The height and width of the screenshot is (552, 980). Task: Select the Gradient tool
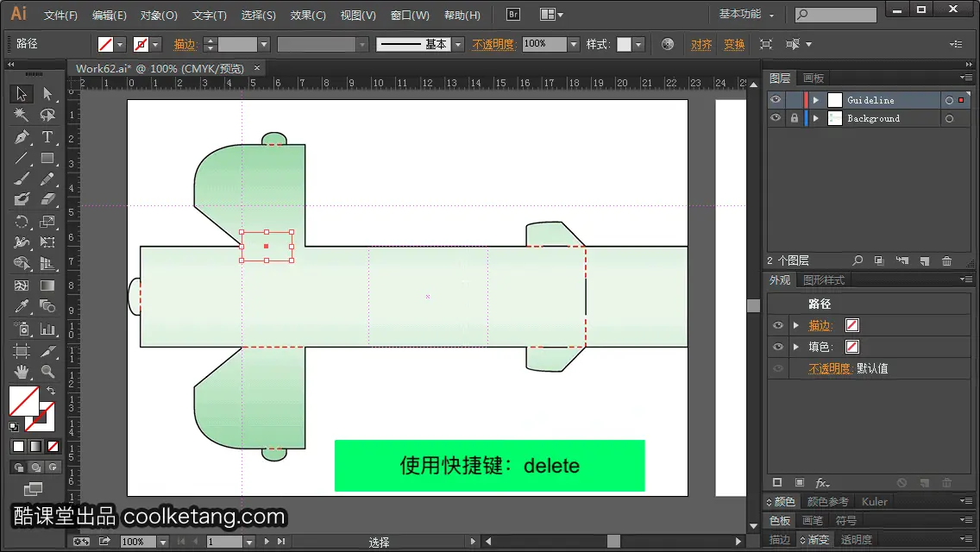(47, 285)
